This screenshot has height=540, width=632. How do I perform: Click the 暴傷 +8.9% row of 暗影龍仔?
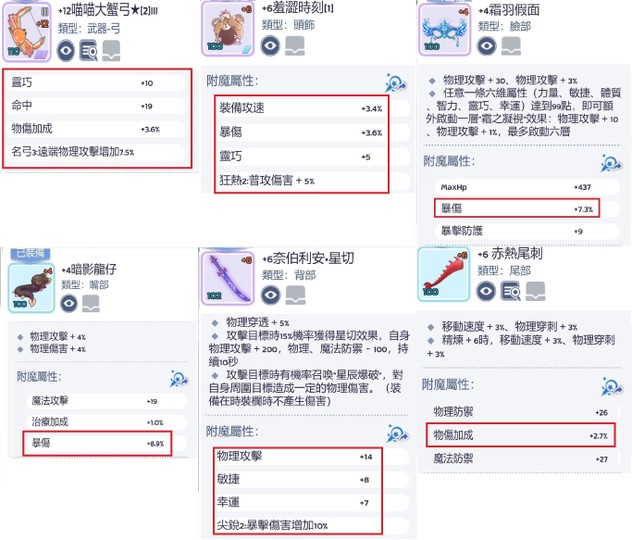(x=97, y=443)
